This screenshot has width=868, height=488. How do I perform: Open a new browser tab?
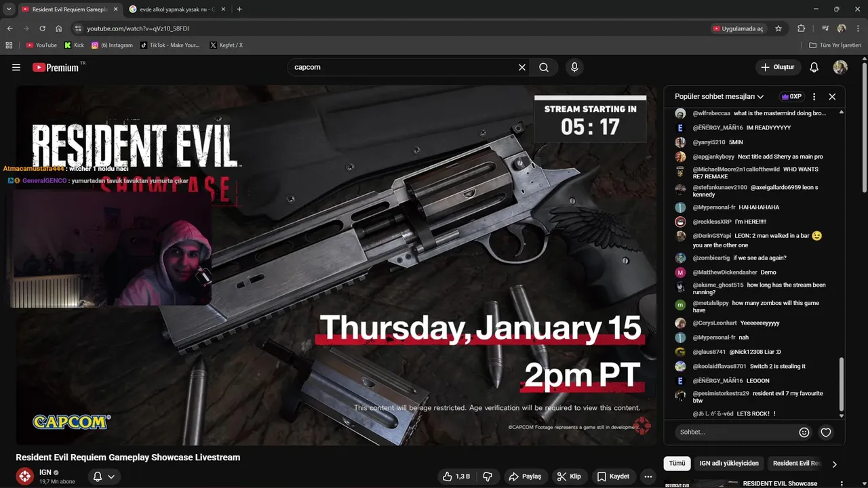coord(239,9)
